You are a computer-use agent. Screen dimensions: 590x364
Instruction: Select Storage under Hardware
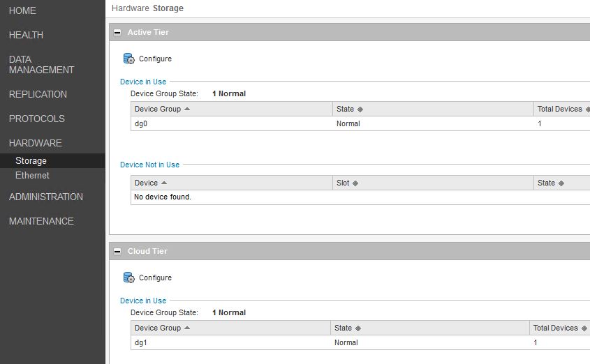(31, 161)
